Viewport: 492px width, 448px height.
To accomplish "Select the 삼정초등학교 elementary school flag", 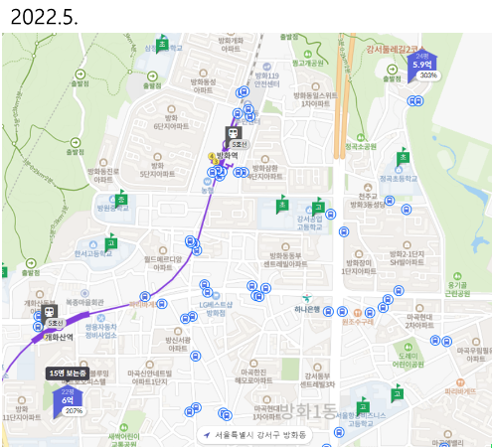I will pos(162,44).
